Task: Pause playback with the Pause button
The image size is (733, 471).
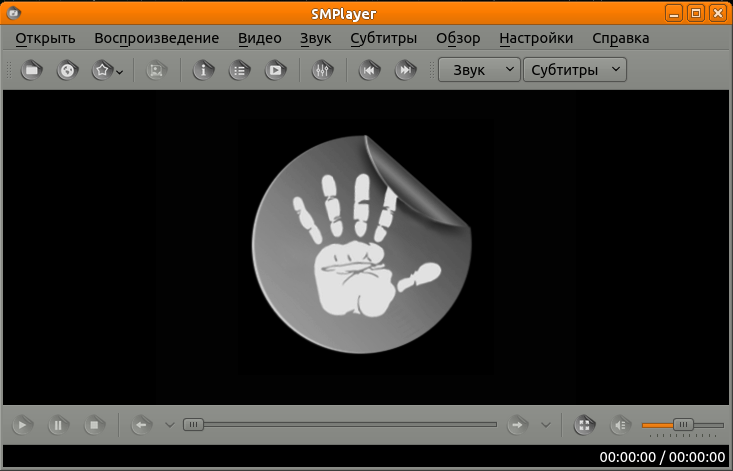Action: tap(58, 425)
